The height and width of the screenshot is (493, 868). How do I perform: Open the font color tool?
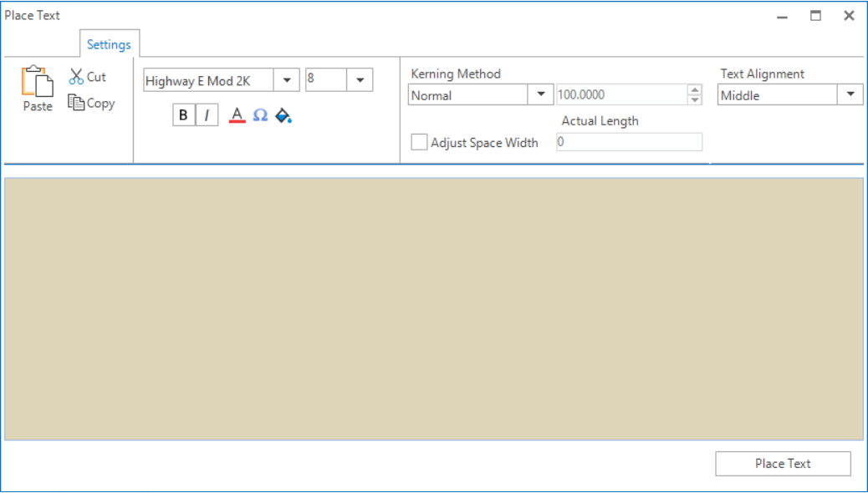(237, 115)
